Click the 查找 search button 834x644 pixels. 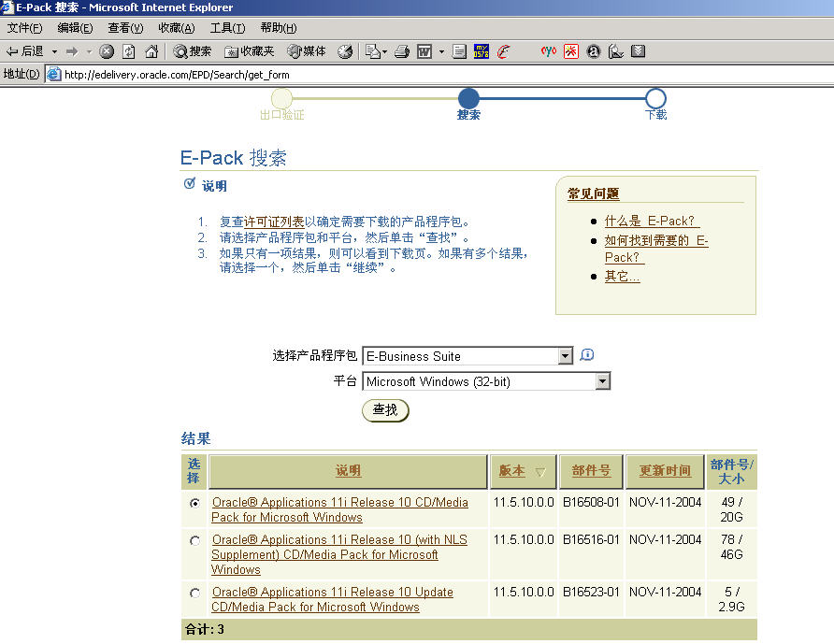point(385,410)
